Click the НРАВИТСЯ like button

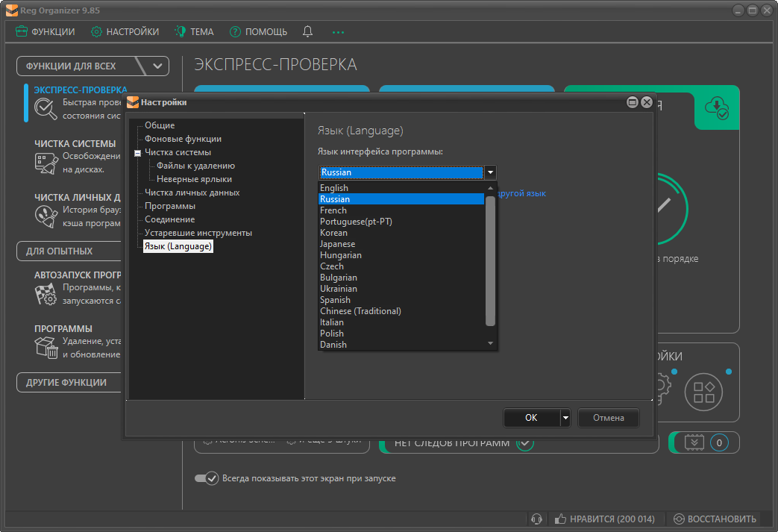(x=604, y=519)
